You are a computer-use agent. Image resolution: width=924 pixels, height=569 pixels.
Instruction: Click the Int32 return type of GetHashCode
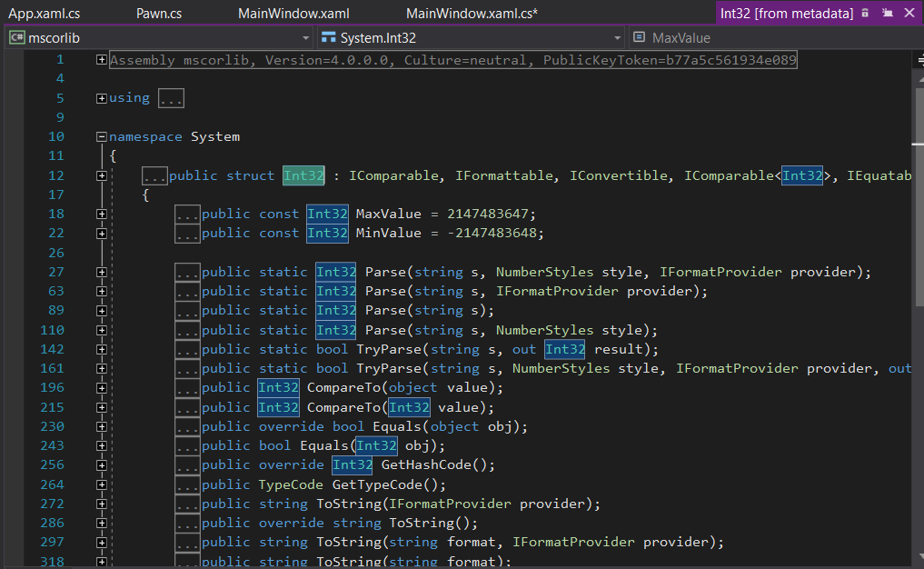tap(352, 465)
